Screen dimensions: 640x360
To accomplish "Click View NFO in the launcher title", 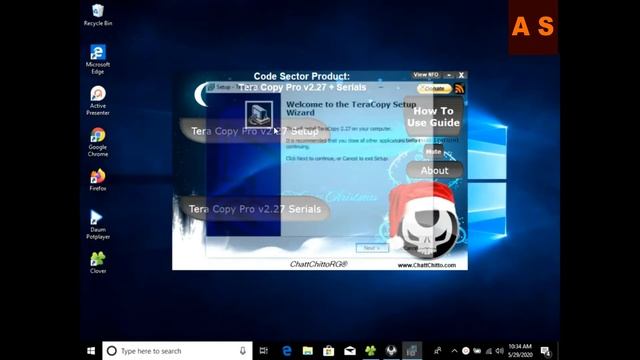I will pyautogui.click(x=426, y=75).
